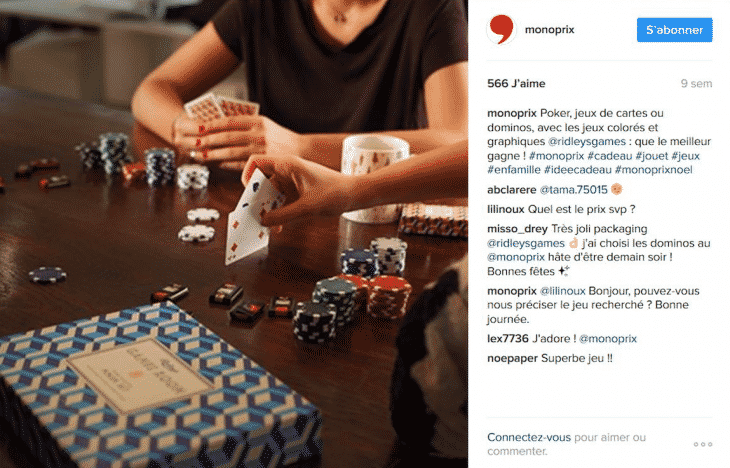The width and height of the screenshot is (730, 468).
Task: Open the poker game post photo
Action: tap(234, 234)
